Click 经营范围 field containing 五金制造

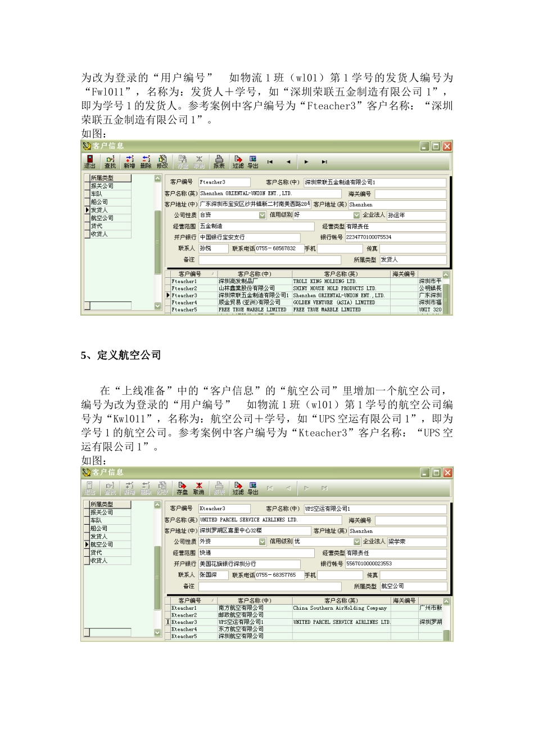point(256,227)
